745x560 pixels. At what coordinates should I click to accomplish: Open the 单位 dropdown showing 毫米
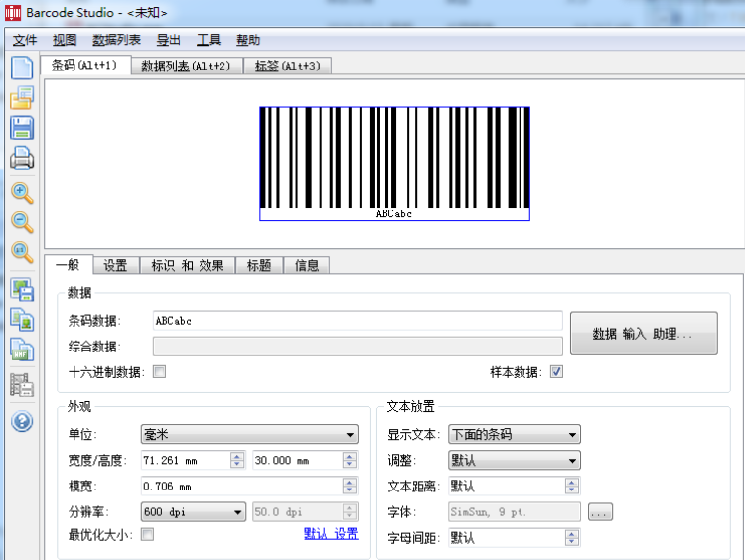tap(249, 435)
